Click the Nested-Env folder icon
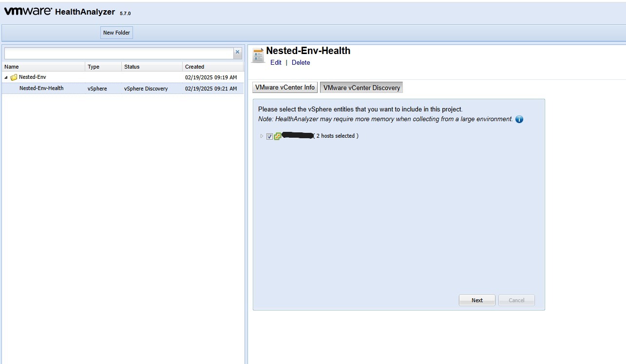The height and width of the screenshot is (364, 626). [x=14, y=77]
